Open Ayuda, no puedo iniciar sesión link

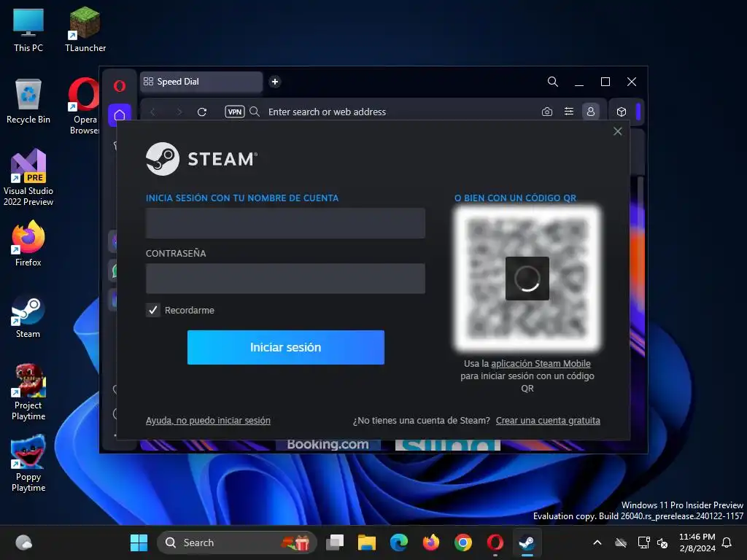pos(208,421)
